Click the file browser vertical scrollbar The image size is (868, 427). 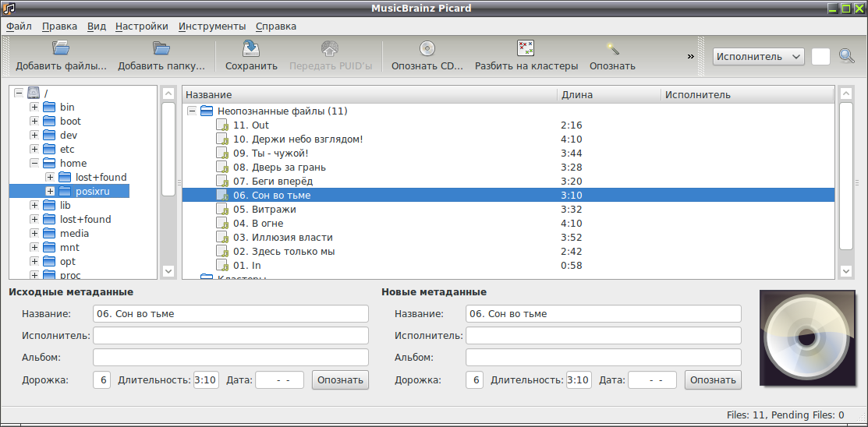tap(168, 149)
